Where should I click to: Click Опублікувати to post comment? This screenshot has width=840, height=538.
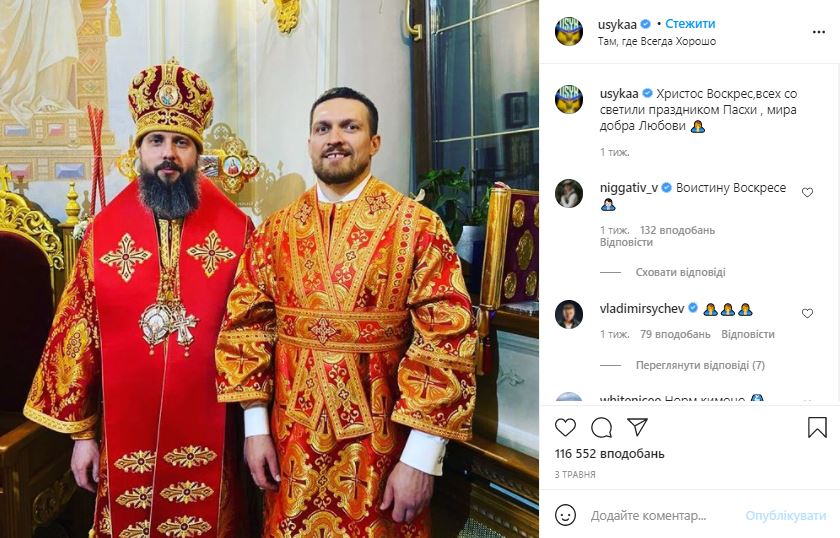(785, 516)
